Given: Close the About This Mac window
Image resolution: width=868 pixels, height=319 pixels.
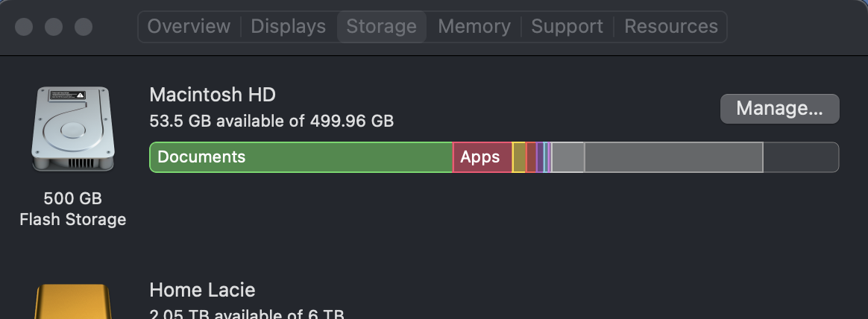Looking at the screenshot, I should coord(24,27).
